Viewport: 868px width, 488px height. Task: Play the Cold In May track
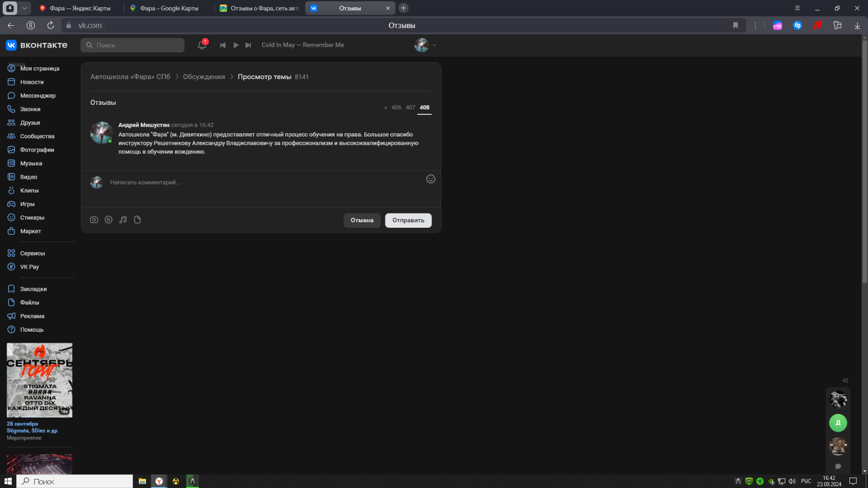point(236,45)
